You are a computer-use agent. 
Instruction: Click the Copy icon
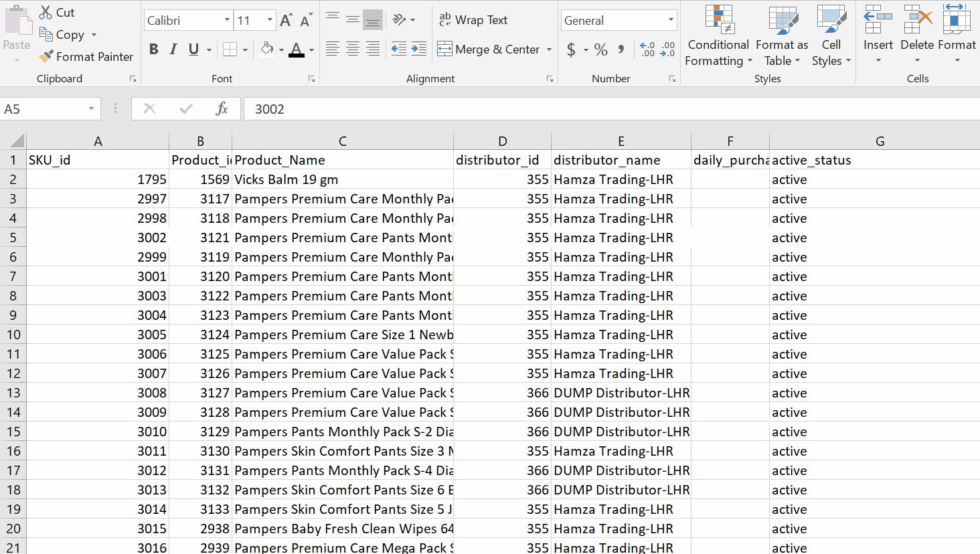[46, 34]
